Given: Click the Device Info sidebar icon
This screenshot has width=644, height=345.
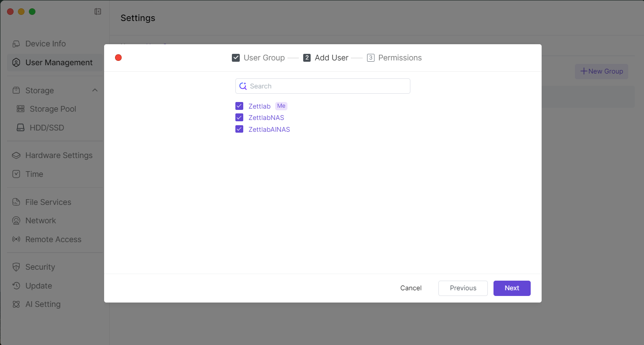Looking at the screenshot, I should (16, 44).
